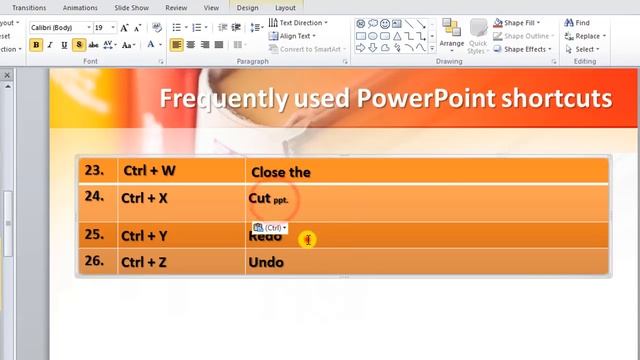Center the paragraph text
The image size is (640, 360).
pyautogui.click(x=191, y=44)
